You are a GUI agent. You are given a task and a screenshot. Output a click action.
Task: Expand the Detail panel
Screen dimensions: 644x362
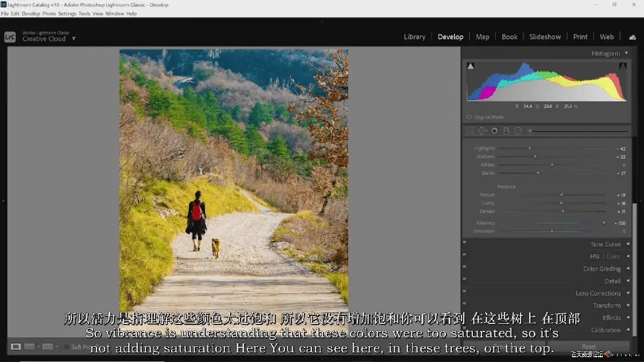pos(628,281)
